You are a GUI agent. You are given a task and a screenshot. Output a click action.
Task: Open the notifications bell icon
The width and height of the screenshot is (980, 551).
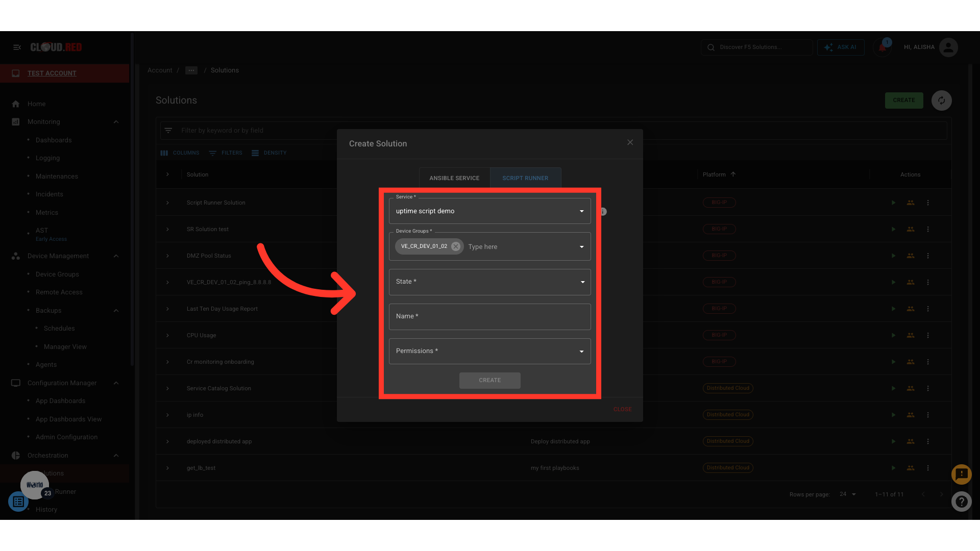[x=882, y=47]
